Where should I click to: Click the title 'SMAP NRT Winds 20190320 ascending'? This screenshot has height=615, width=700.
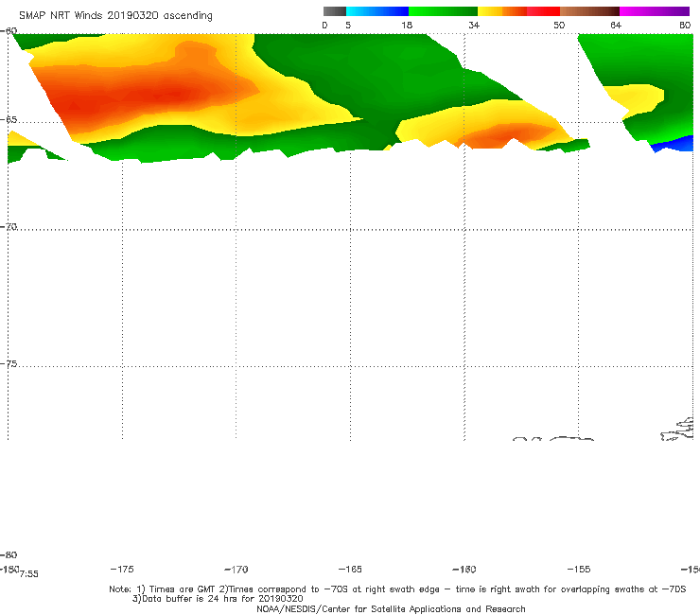115,16
